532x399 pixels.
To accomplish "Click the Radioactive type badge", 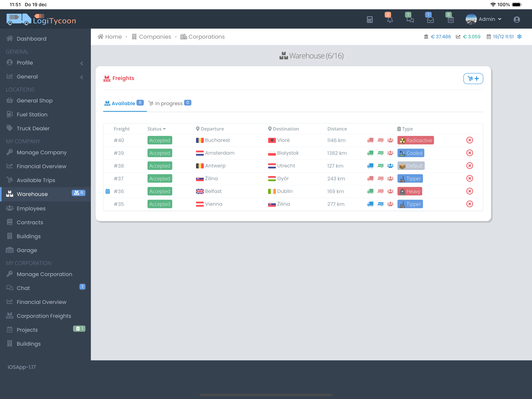I will coord(415,140).
